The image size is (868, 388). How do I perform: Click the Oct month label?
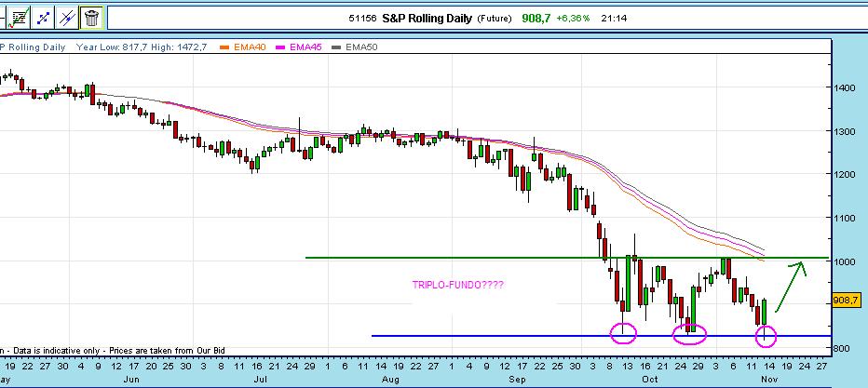[x=650, y=379]
